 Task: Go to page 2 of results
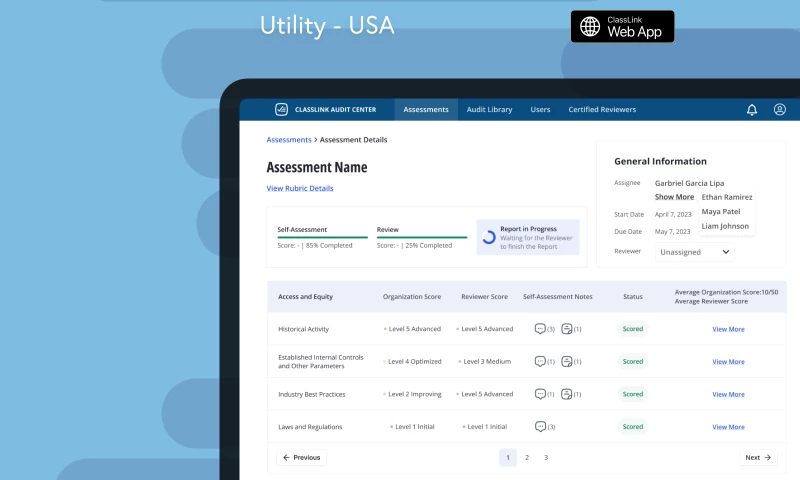[527, 457]
